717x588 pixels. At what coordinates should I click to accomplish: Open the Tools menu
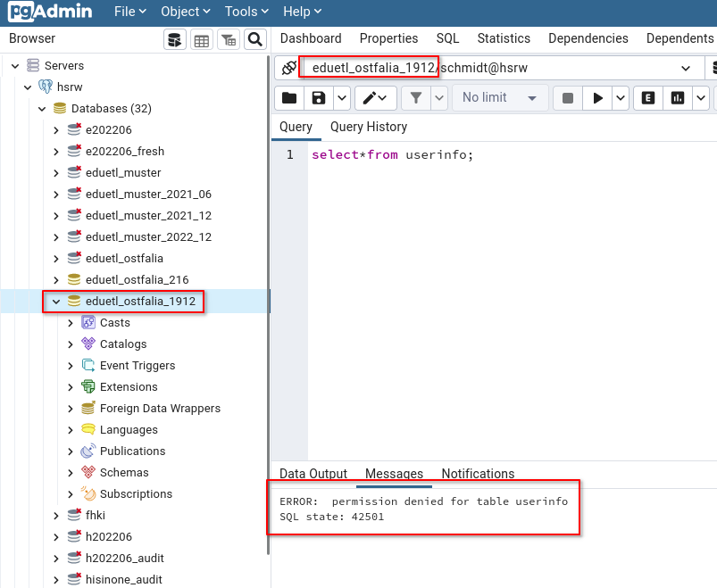tap(246, 12)
